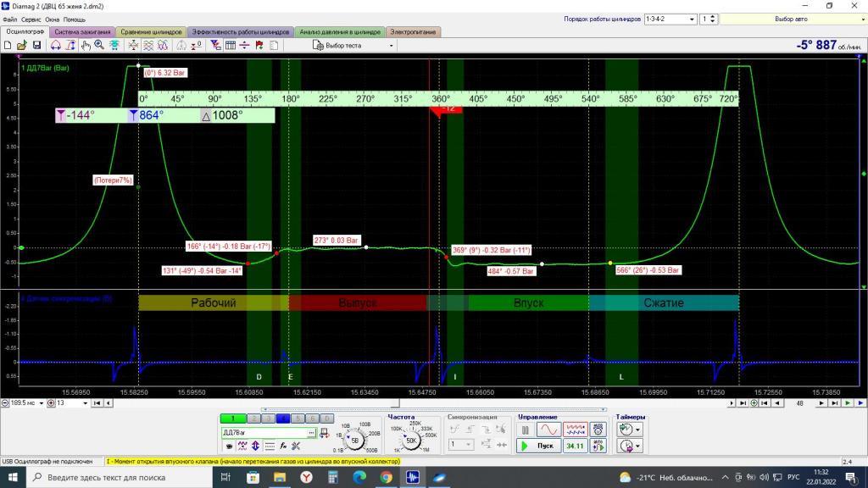Open sensor selection ellipsis next to ДД7Bar
The height and width of the screenshot is (488, 868).
[x=312, y=433]
